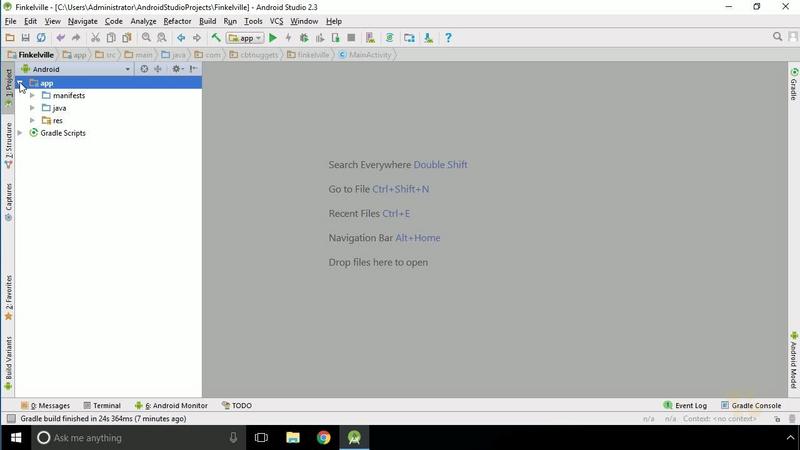Click the Windows Start button
The image size is (800, 450).
tap(16, 438)
